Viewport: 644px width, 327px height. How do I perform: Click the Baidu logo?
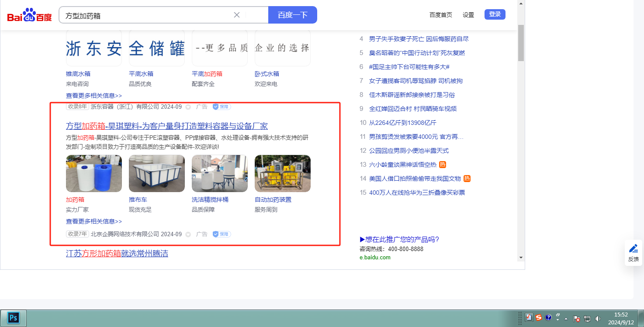30,15
